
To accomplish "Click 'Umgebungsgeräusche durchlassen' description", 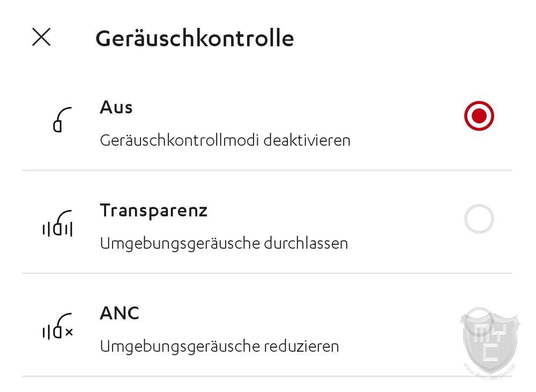I will [224, 244].
